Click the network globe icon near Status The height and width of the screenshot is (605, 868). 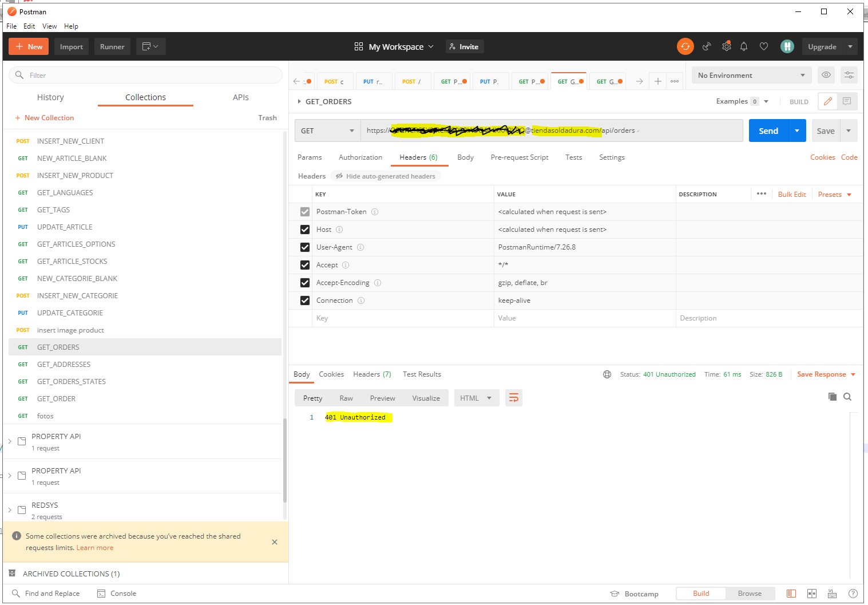point(607,374)
